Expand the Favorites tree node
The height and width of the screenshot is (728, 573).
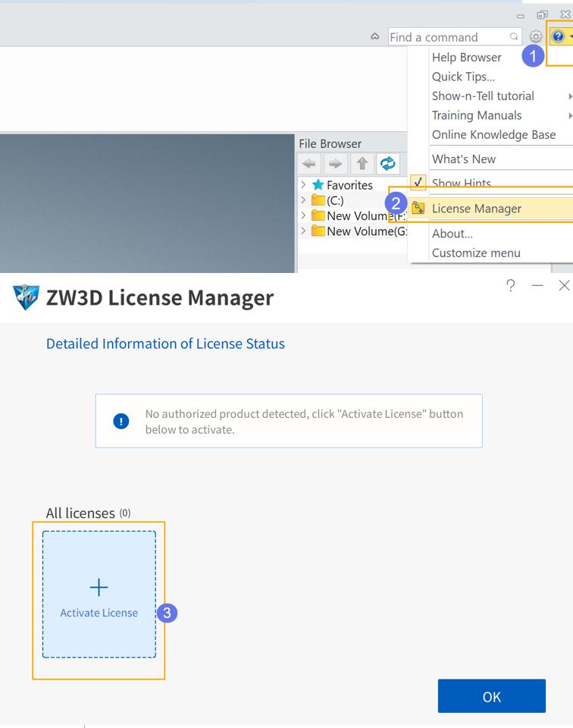(x=303, y=184)
